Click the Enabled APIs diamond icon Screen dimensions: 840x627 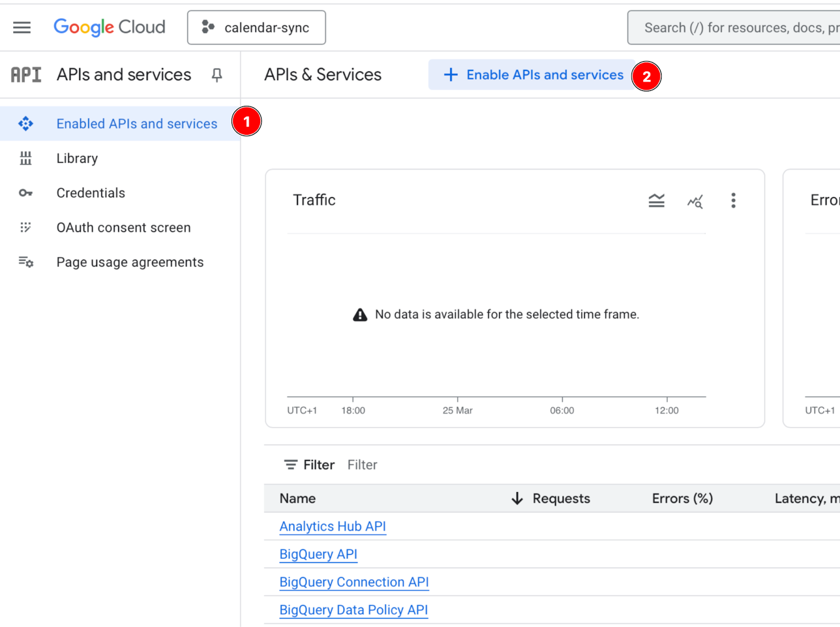[x=25, y=124]
